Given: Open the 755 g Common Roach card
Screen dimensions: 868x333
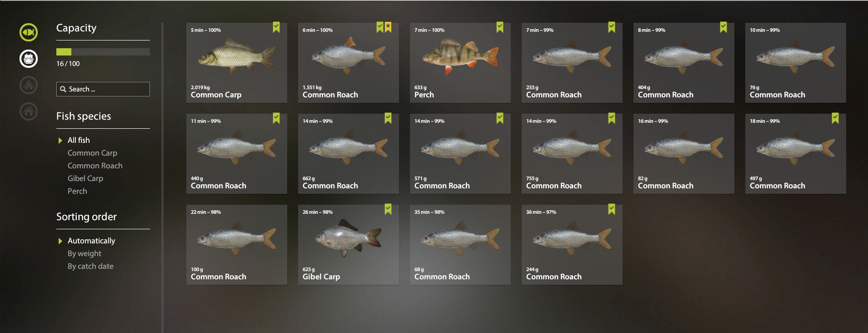Looking at the screenshot, I should 572,154.
